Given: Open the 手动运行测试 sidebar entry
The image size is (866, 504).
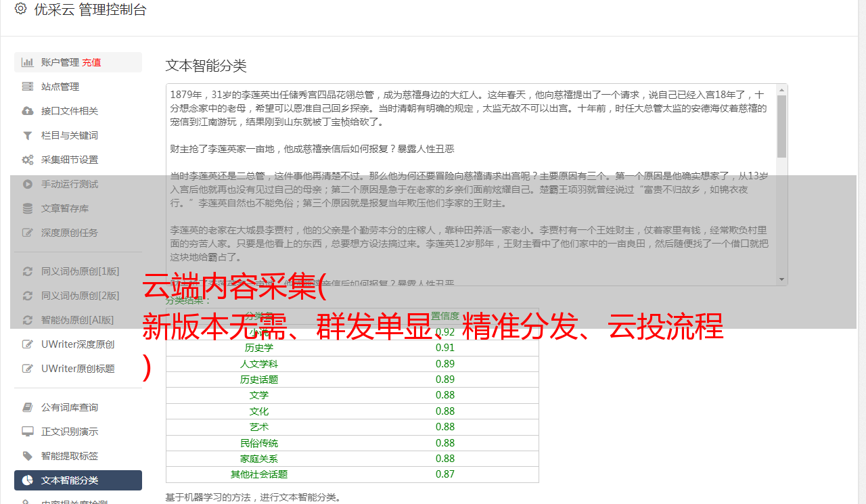Looking at the screenshot, I should (70, 184).
